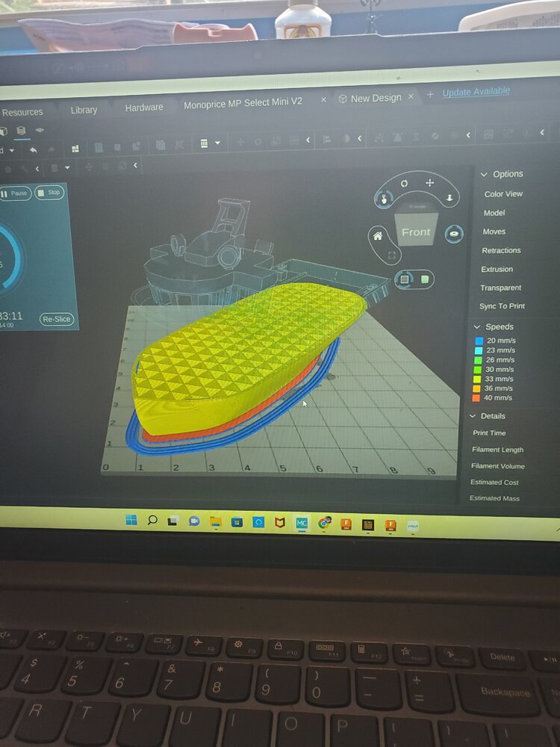The width and height of the screenshot is (560, 747).
Task: Open the Monoprice MP Select Mini V2 tab
Action: pos(243,102)
